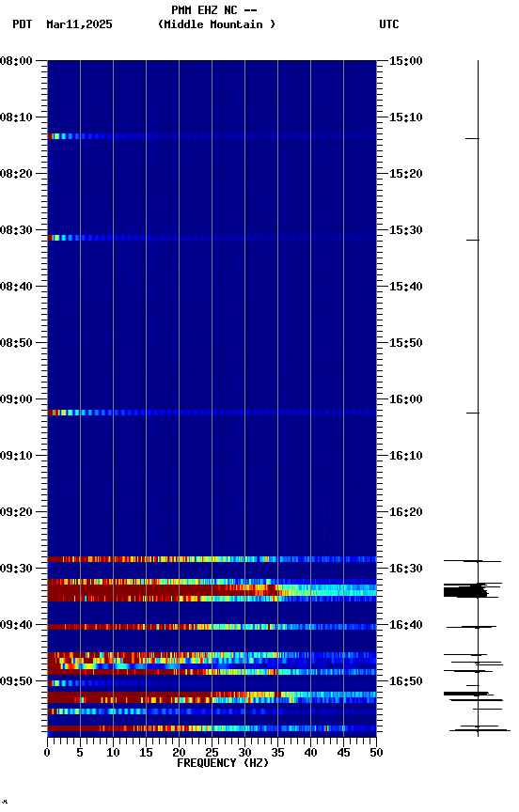Click the '15:10' UTC time label
The height and width of the screenshot is (812, 519).
coord(406,117)
